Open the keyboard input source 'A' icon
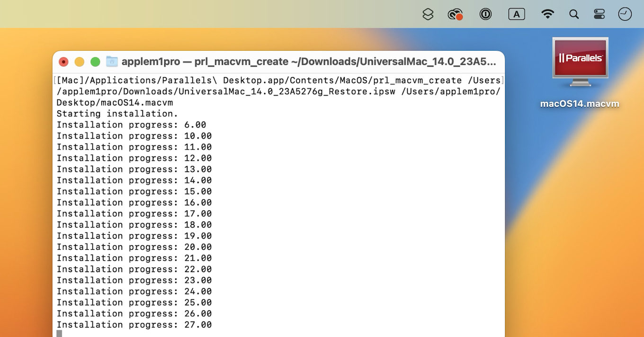Screen dimensions: 644x337 [x=517, y=14]
